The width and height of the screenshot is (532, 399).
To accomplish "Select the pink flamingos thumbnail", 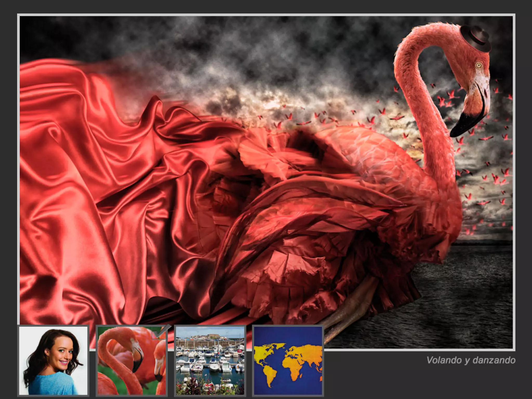I will tap(131, 361).
